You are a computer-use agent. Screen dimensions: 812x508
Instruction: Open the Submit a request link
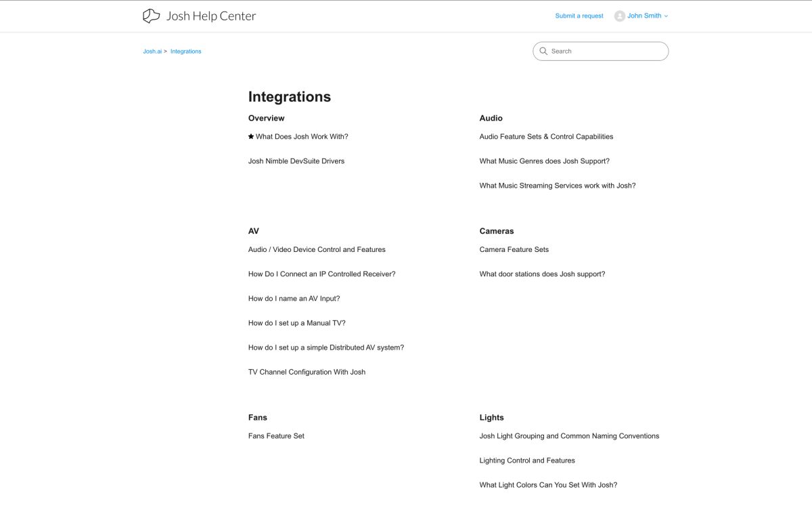(579, 16)
